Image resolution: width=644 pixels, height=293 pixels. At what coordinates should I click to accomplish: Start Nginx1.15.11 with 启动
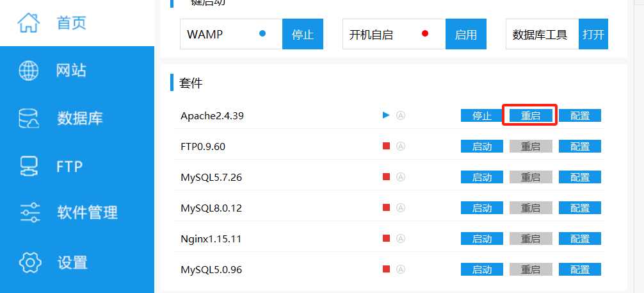[482, 239]
